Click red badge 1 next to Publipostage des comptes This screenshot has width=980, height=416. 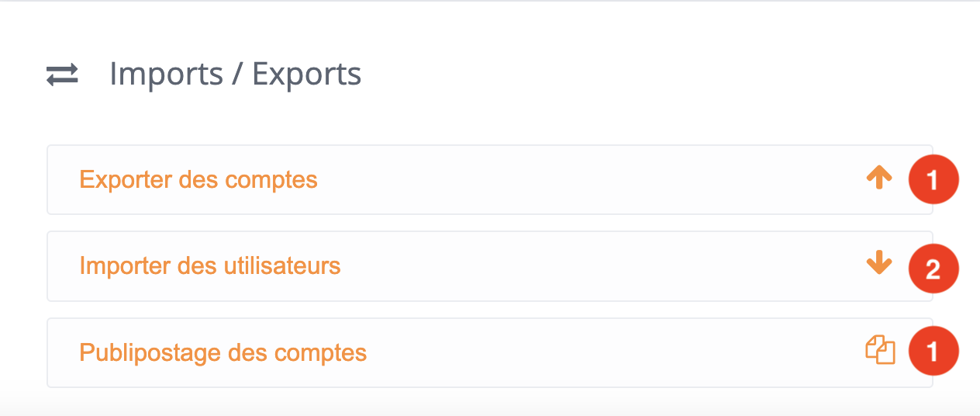pos(933,352)
